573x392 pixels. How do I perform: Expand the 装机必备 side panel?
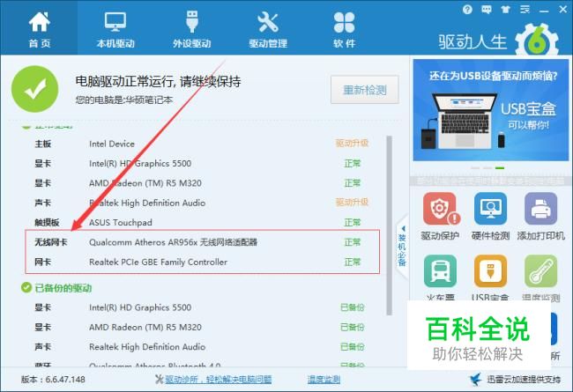402,246
